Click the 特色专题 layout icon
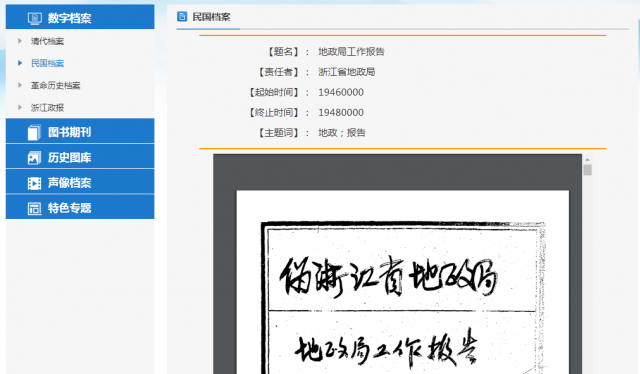This screenshot has height=374, width=640. point(34,208)
